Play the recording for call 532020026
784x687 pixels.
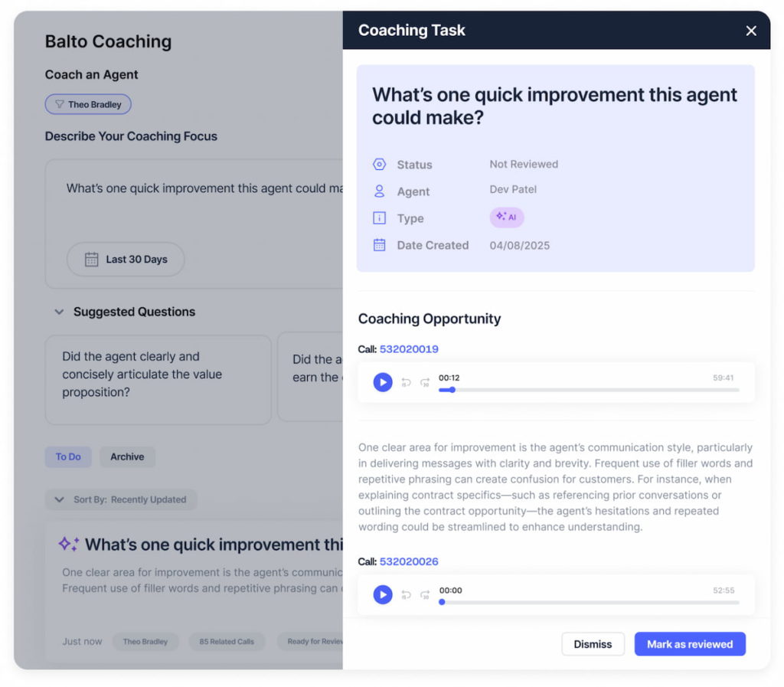point(383,594)
